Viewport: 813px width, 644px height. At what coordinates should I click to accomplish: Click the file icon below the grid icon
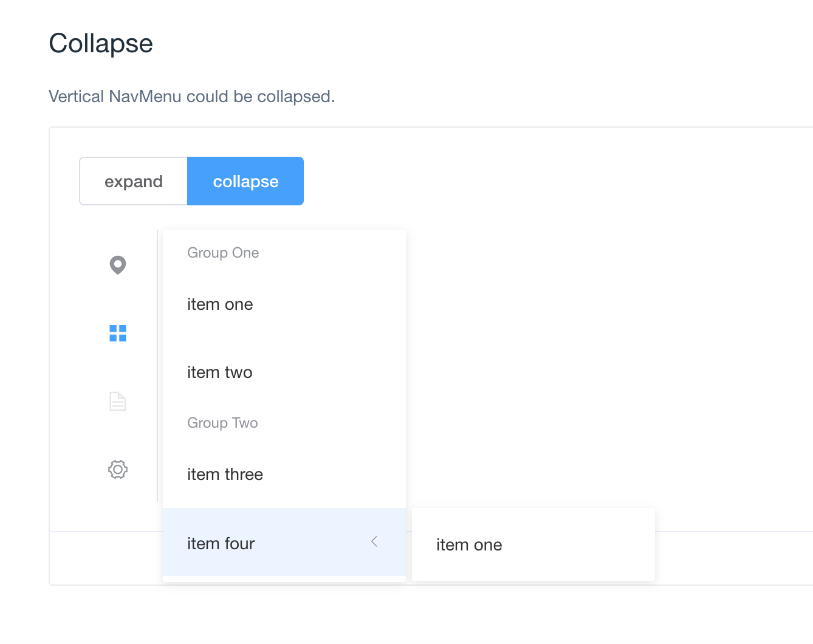point(118,401)
